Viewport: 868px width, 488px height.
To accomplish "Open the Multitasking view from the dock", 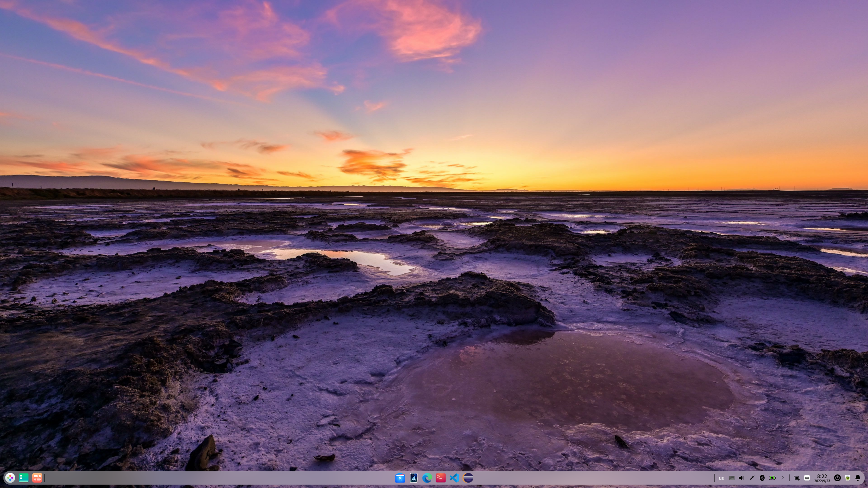I will click(x=24, y=478).
